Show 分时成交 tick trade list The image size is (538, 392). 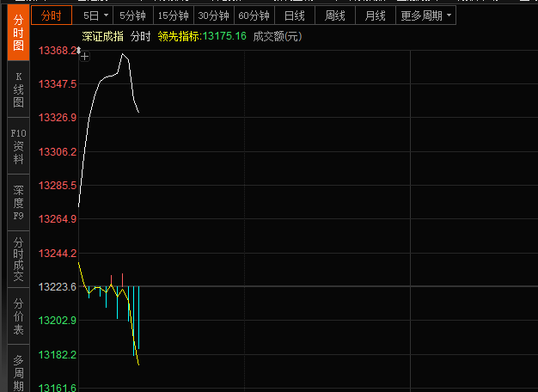click(x=17, y=260)
